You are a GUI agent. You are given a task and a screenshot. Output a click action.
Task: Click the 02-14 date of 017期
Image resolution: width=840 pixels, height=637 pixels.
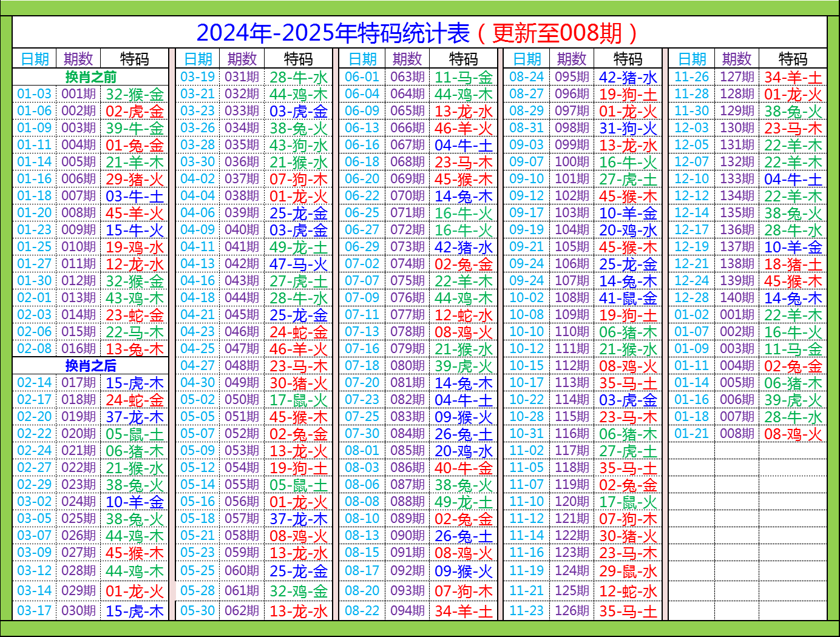pyautogui.click(x=35, y=383)
